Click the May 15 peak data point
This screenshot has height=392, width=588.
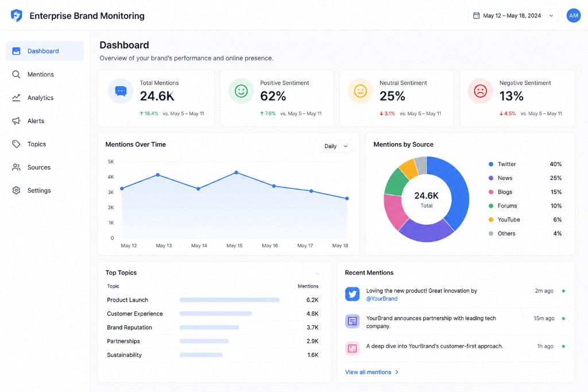236,172
